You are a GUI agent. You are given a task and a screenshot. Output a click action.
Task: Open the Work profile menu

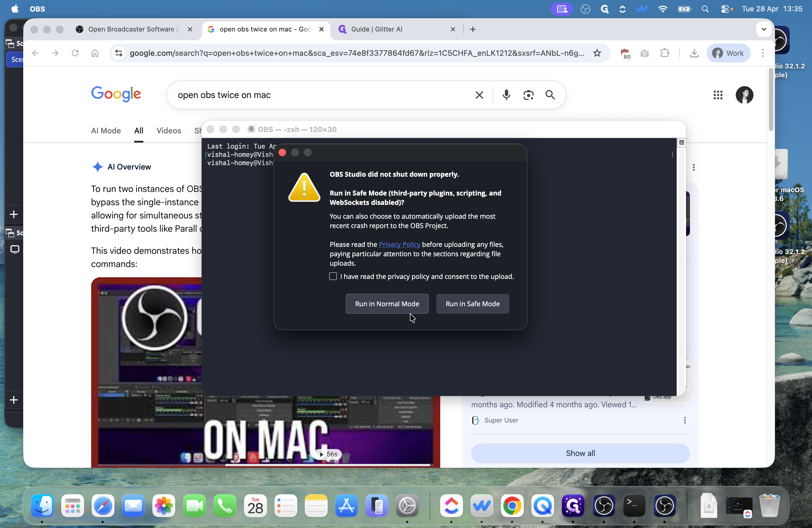point(728,53)
